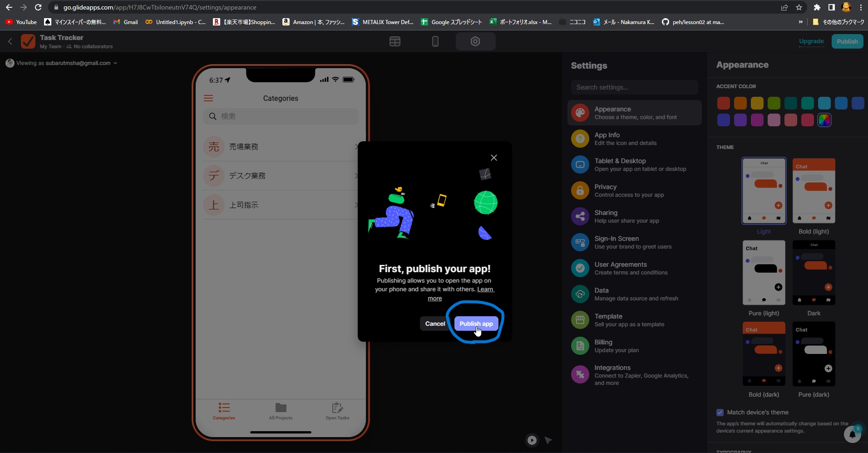Click the browser address bar URL
868x453 pixels.
[160, 7]
